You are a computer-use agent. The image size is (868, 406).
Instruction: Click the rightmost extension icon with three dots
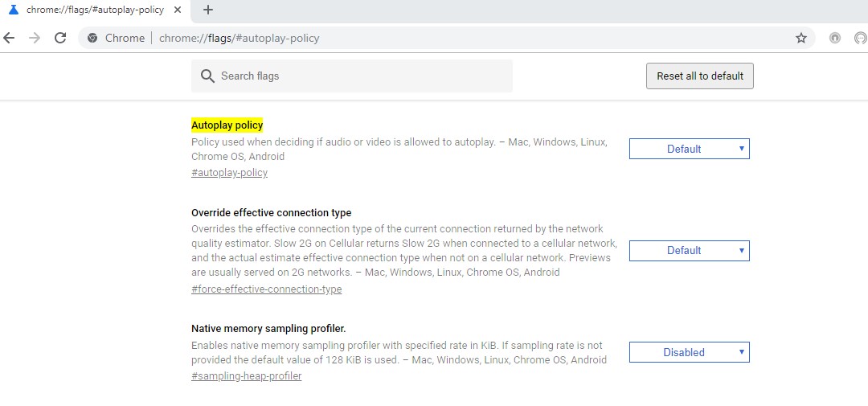[860, 38]
